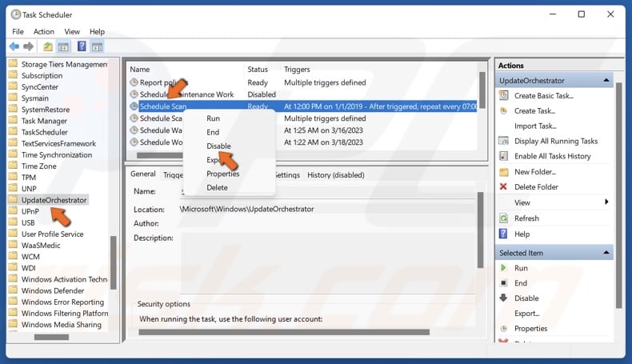Viewport: 632px width, 364px height.
Task: Open the View menu
Action: tap(72, 31)
